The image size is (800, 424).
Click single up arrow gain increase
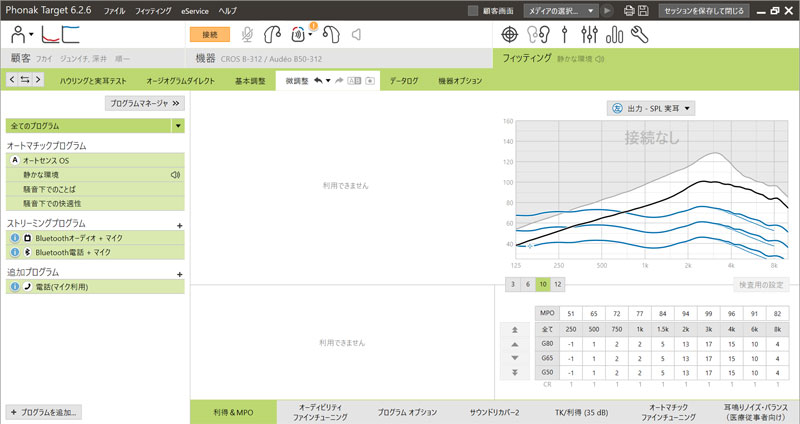(515, 344)
